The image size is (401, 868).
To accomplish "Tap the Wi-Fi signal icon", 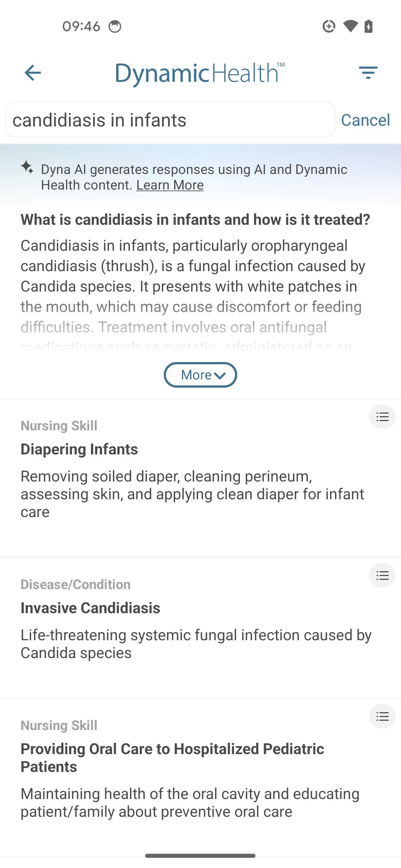I will pyautogui.click(x=350, y=26).
